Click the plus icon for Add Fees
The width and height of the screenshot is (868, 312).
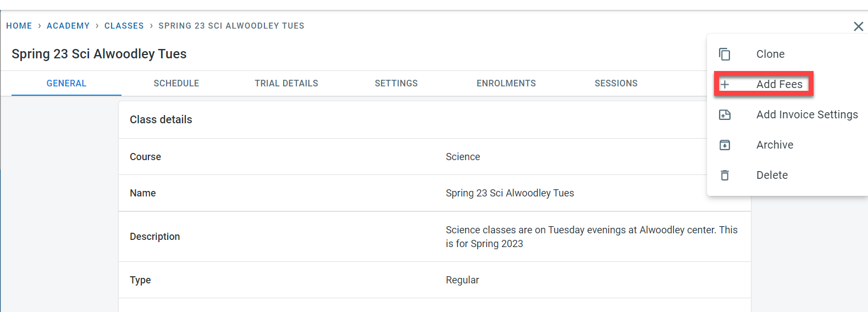[725, 84]
